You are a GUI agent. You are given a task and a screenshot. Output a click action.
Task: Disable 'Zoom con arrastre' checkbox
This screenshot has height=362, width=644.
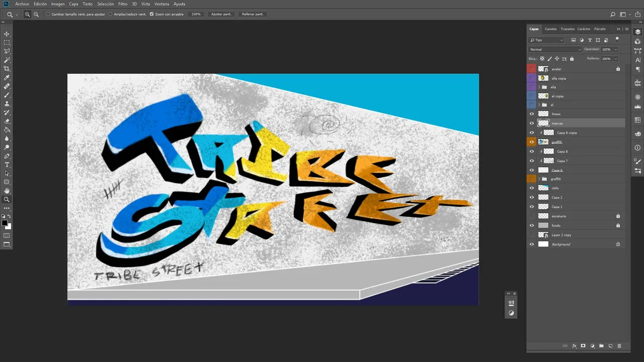[x=151, y=14]
